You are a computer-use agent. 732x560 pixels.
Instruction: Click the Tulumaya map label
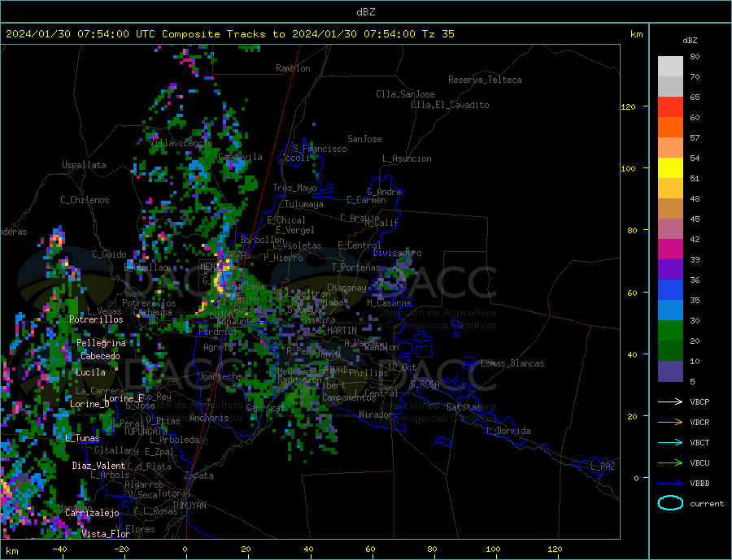tap(304, 204)
